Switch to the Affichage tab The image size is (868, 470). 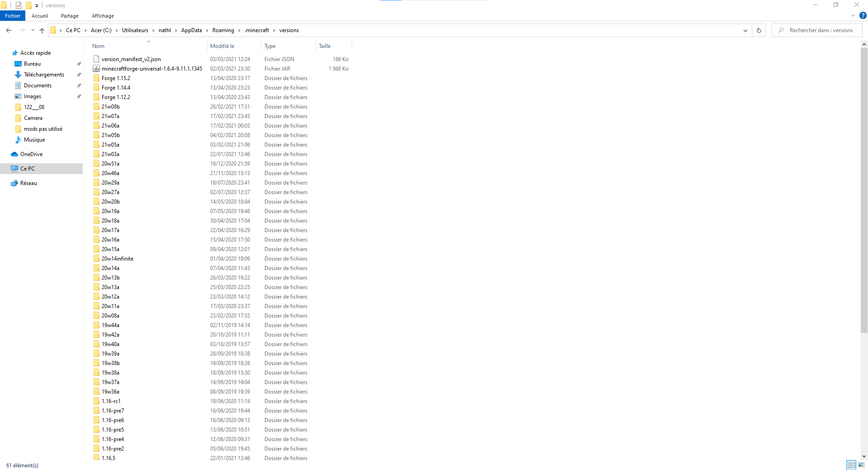(103, 16)
